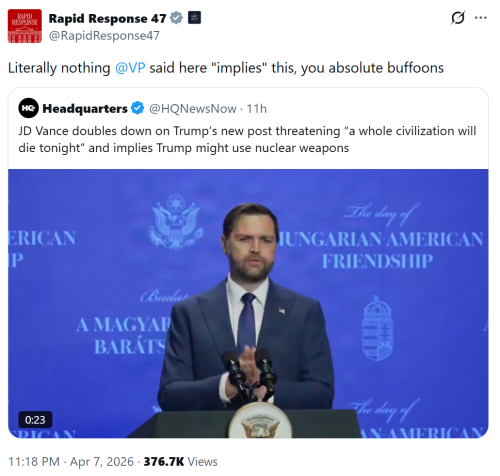Open the quoted post text about JD Vance
This screenshot has height=476, width=500.
(x=247, y=139)
